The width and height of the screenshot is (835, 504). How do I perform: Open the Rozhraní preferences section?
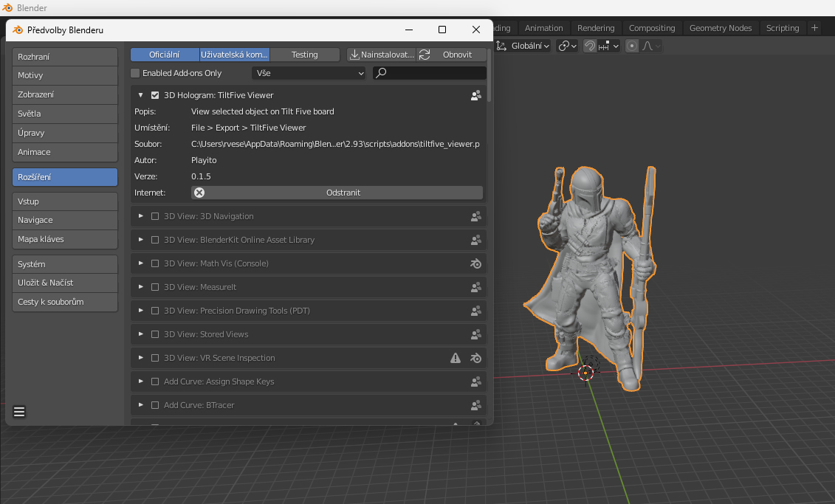[65, 57]
